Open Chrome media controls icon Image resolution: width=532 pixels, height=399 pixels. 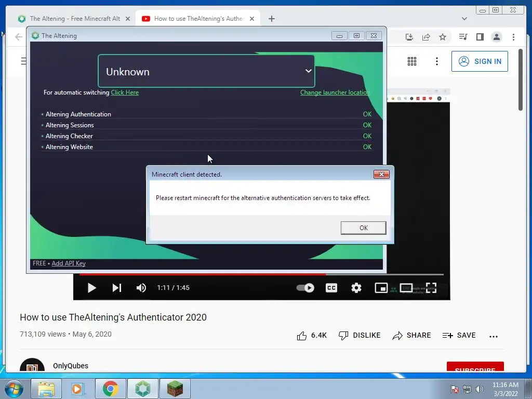coord(463,37)
